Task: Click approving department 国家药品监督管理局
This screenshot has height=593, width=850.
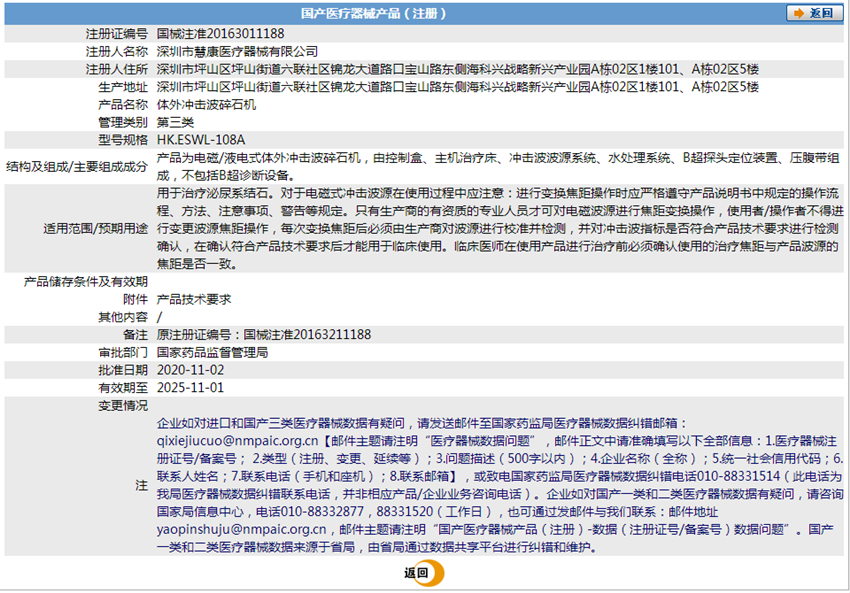Action: coord(212,352)
